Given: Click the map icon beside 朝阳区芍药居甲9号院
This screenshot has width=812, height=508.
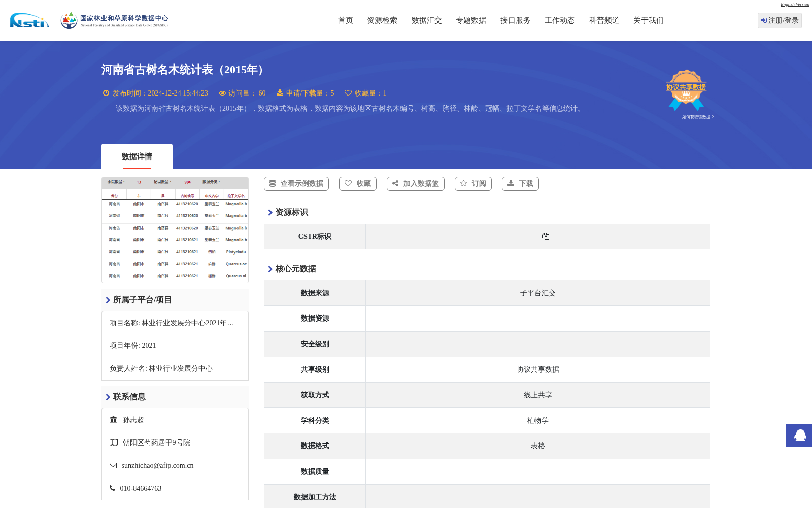Looking at the screenshot, I should pyautogui.click(x=114, y=442).
